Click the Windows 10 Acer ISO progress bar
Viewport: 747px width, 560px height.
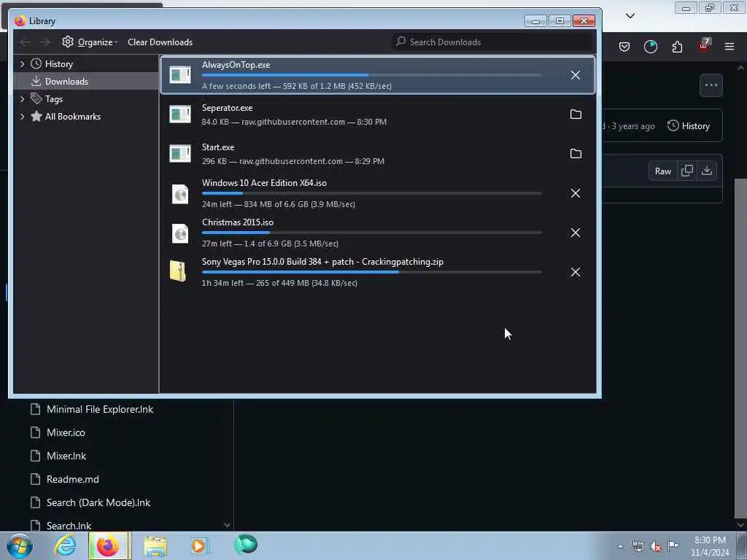(372, 193)
